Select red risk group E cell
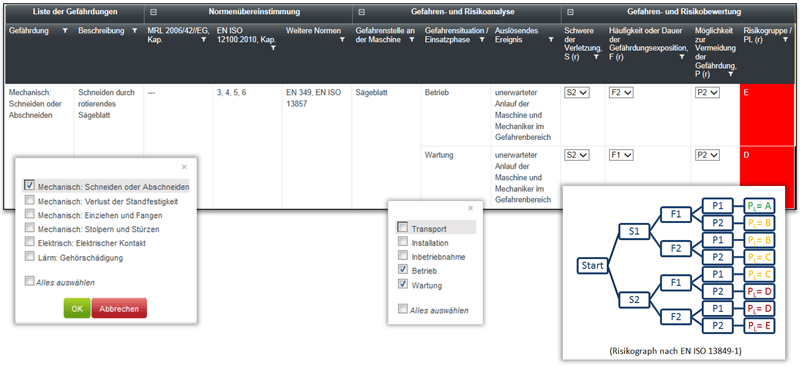The height and width of the screenshot is (367, 800). point(767,115)
